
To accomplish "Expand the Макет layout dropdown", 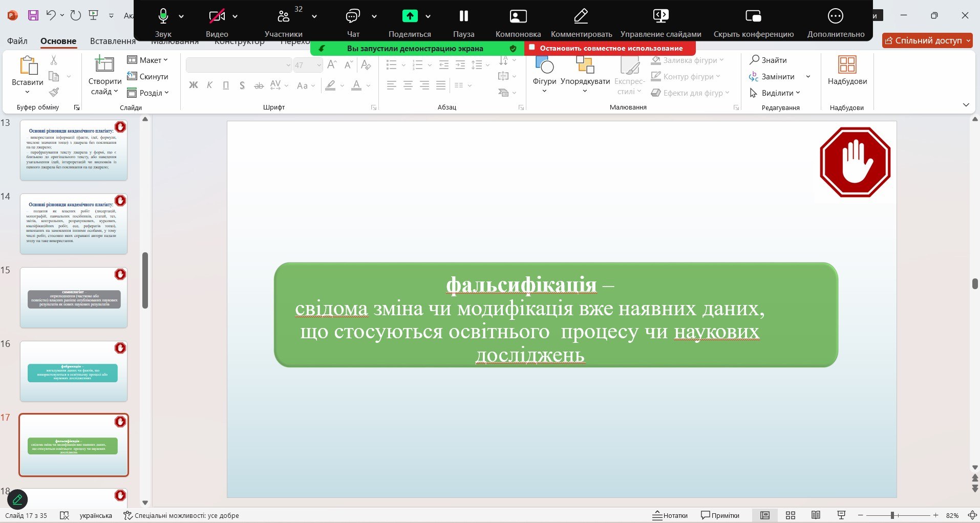I will pos(148,60).
